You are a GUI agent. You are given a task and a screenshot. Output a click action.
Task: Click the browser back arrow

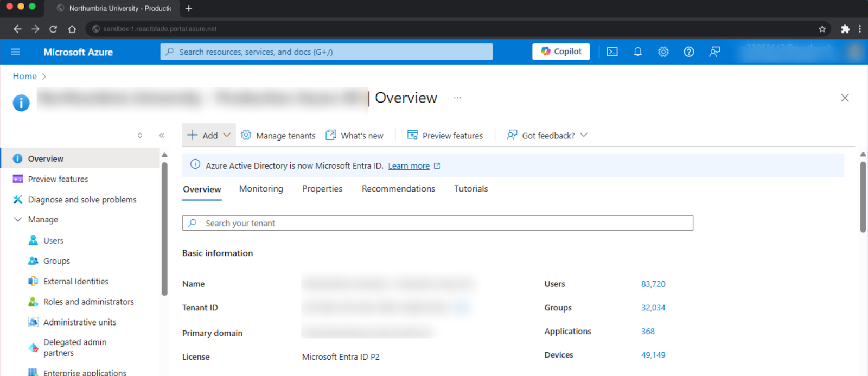coord(17,29)
